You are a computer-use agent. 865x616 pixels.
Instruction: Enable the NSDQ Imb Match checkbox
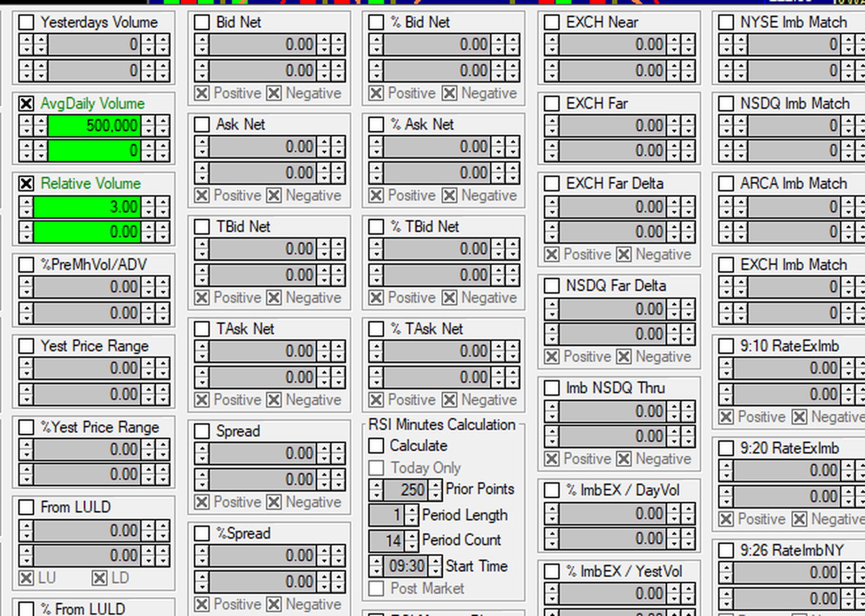click(726, 104)
